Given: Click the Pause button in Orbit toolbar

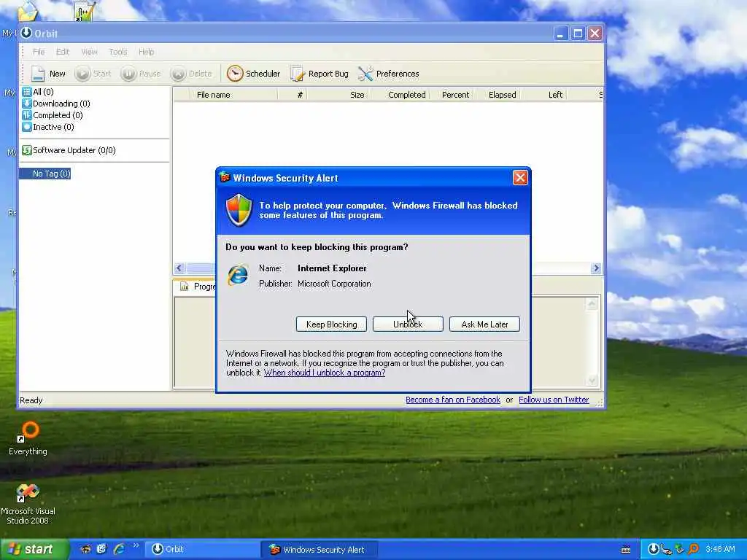Looking at the screenshot, I should click(141, 74).
